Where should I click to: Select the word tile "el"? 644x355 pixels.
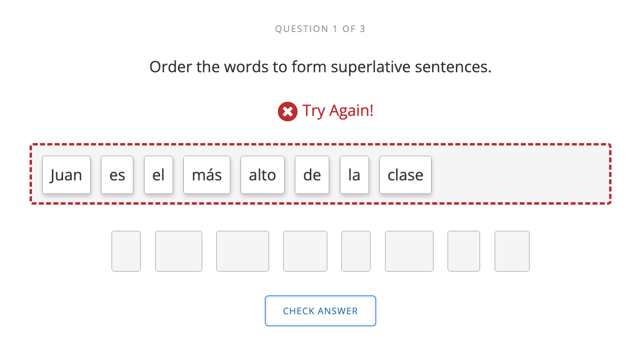[x=159, y=175]
